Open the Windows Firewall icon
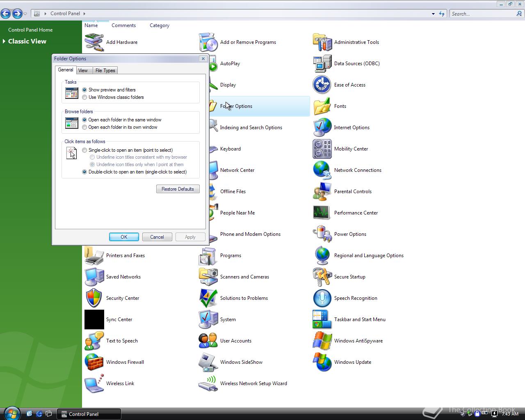525x420 pixels. pos(94,362)
